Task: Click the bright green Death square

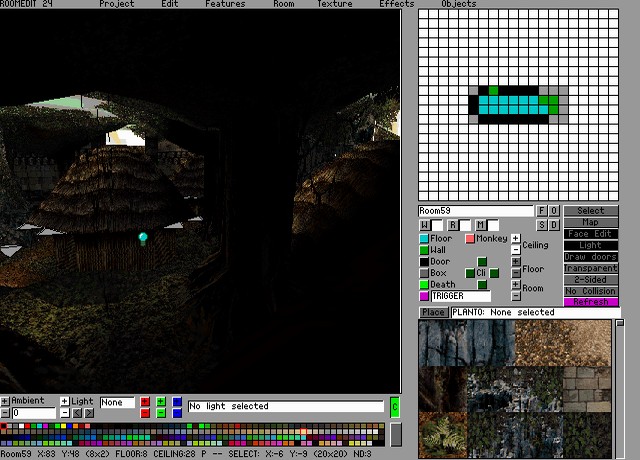Action: 424,285
